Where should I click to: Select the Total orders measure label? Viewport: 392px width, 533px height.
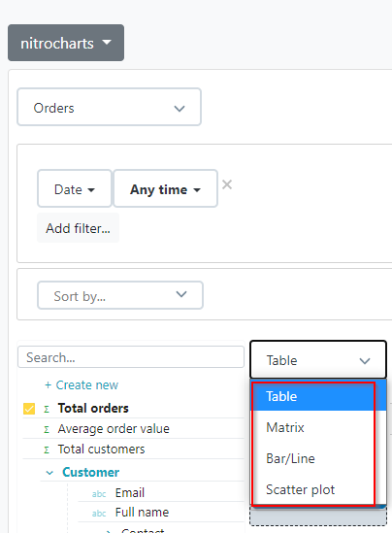[93, 408]
